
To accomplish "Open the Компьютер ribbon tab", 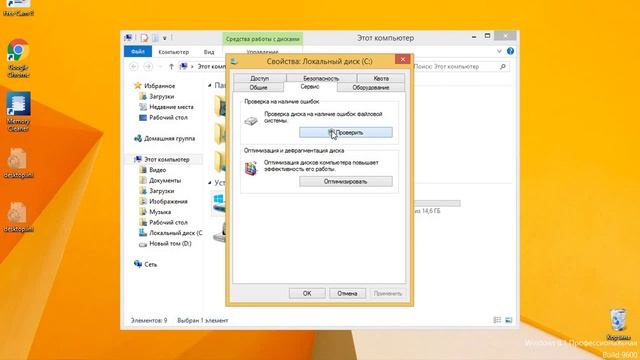I will [x=173, y=52].
